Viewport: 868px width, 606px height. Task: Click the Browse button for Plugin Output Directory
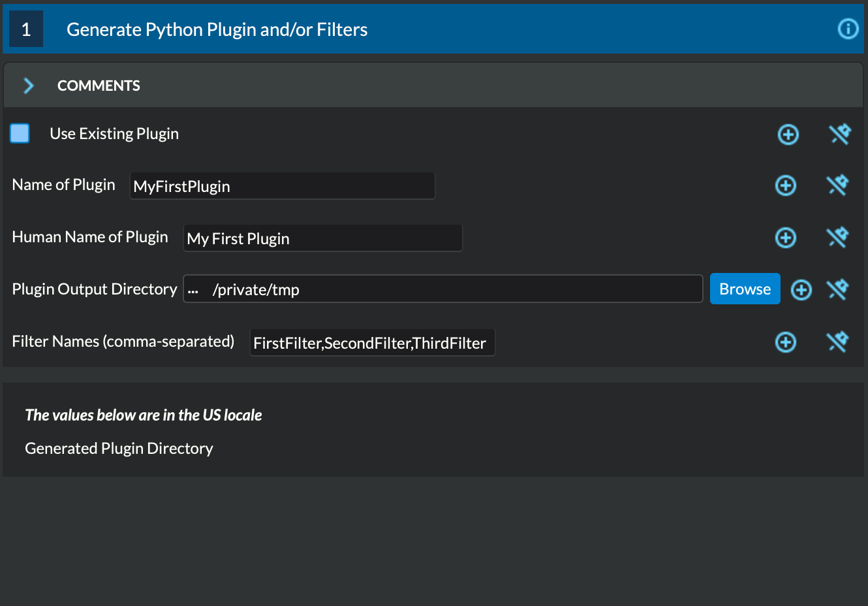point(745,289)
